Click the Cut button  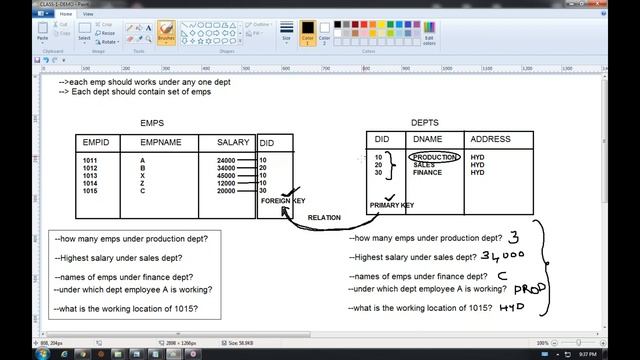(x=60, y=24)
